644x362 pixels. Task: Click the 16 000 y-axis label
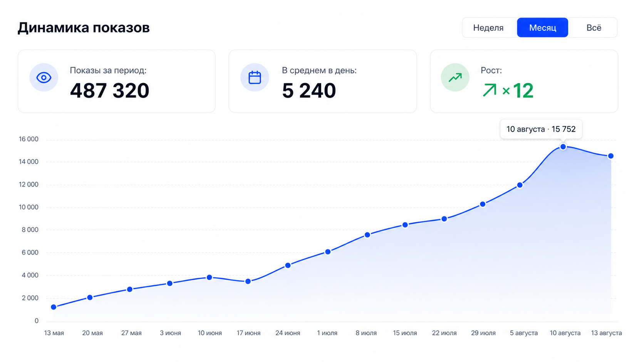point(29,139)
